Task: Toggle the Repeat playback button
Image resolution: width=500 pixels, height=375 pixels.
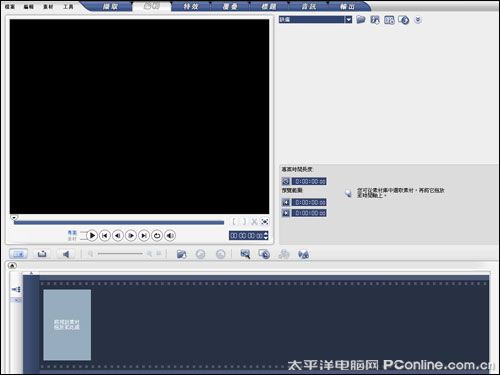Action: pyautogui.click(x=157, y=236)
